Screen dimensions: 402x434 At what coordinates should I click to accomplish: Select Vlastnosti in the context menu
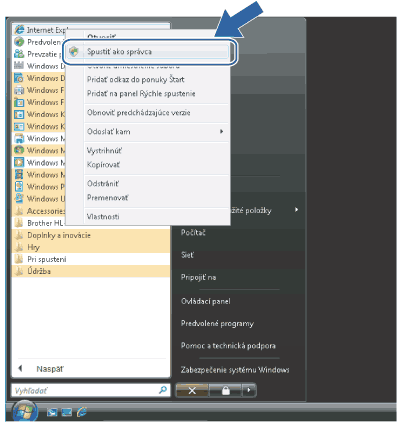(103, 217)
